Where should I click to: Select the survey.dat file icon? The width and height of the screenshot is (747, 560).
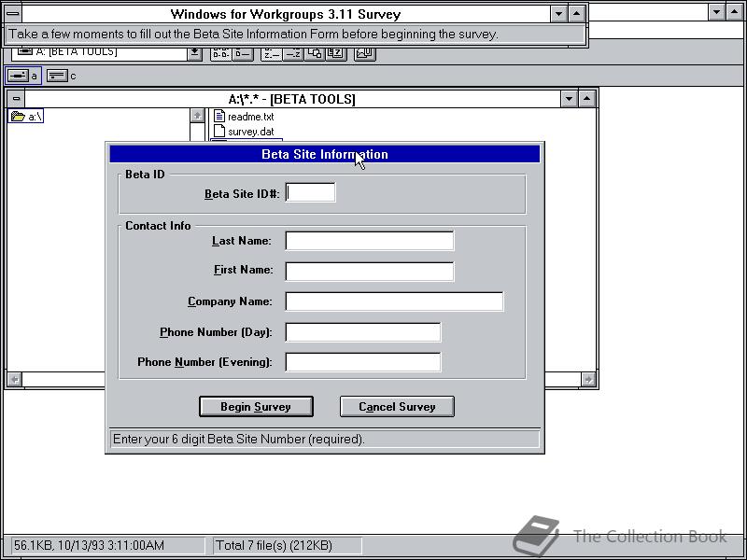[x=219, y=131]
